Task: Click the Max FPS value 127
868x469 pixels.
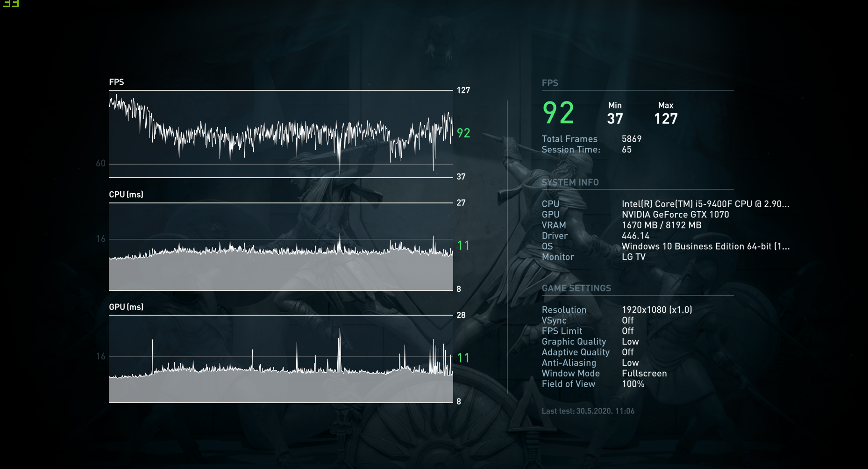Action: 666,119
